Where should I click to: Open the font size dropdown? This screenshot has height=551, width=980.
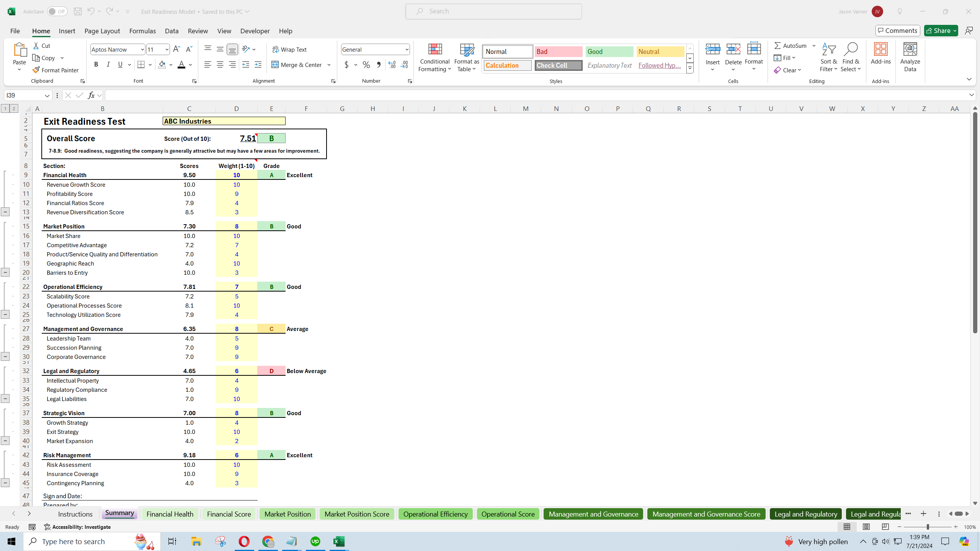pos(167,49)
